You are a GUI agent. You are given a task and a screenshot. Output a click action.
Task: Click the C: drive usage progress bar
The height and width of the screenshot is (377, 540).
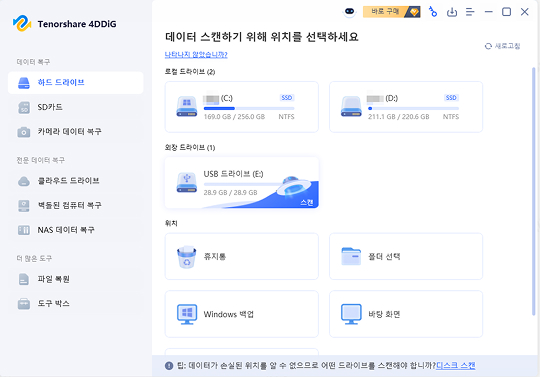(x=249, y=108)
